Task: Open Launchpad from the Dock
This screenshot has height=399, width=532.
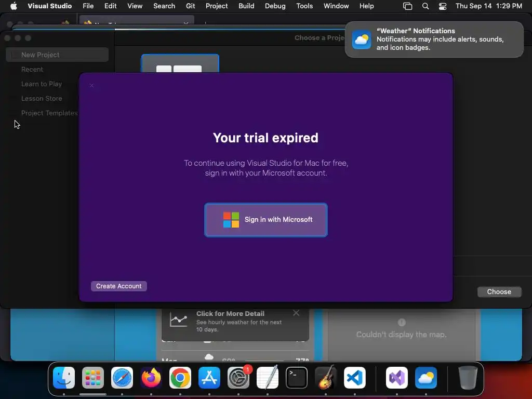Action: 92,378
